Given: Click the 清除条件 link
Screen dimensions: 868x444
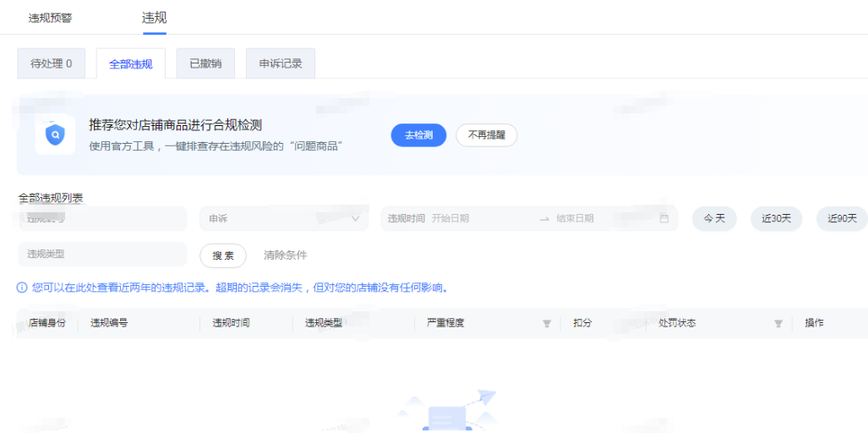Looking at the screenshot, I should point(286,255).
